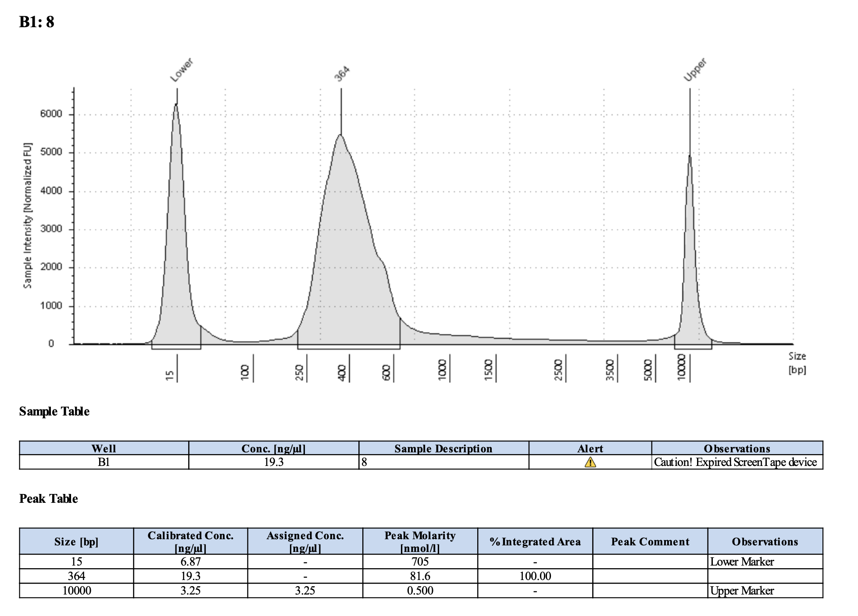Select the Conc. [ng/µl] column header
Viewport: 858px width, 616px height.
coord(273,448)
